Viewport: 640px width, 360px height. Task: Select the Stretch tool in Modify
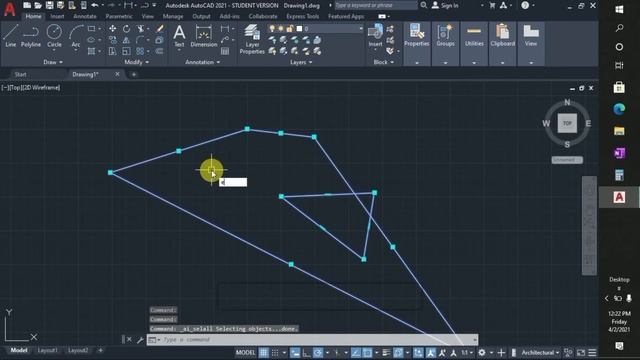(112, 51)
